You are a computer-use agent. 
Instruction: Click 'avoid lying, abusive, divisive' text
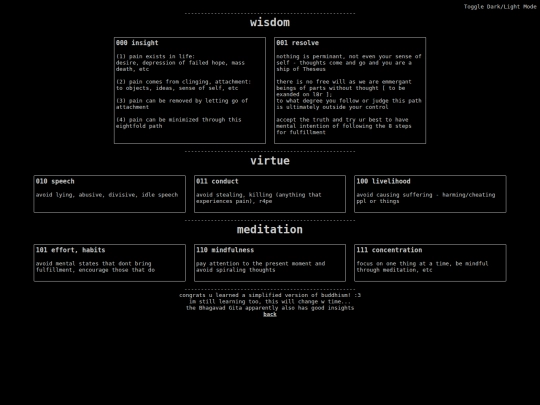[x=107, y=195]
